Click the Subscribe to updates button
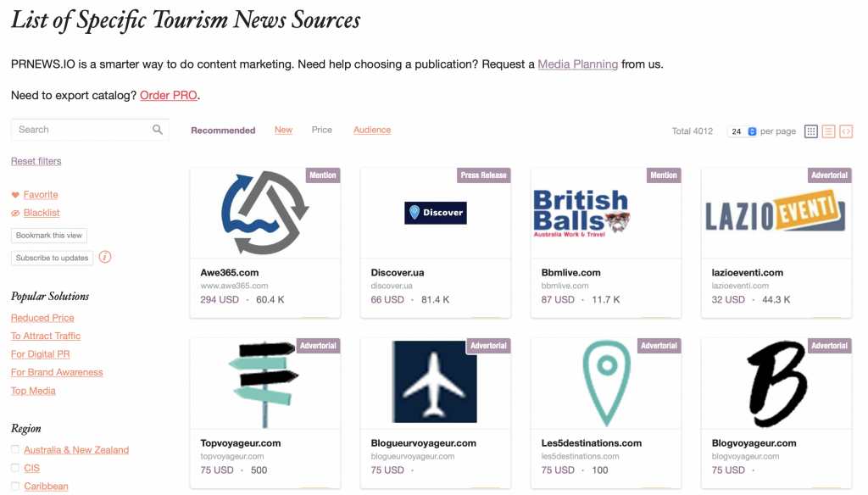The image size is (868, 495). coord(52,258)
